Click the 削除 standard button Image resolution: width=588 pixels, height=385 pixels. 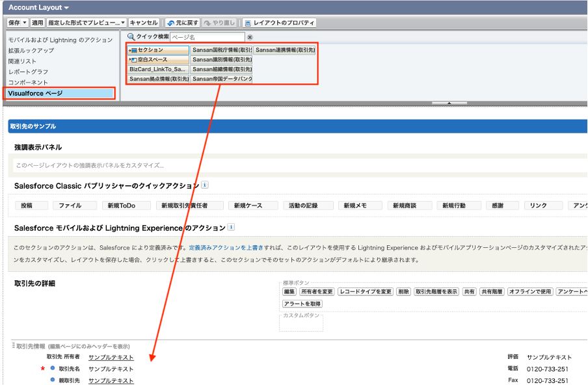tap(403, 291)
